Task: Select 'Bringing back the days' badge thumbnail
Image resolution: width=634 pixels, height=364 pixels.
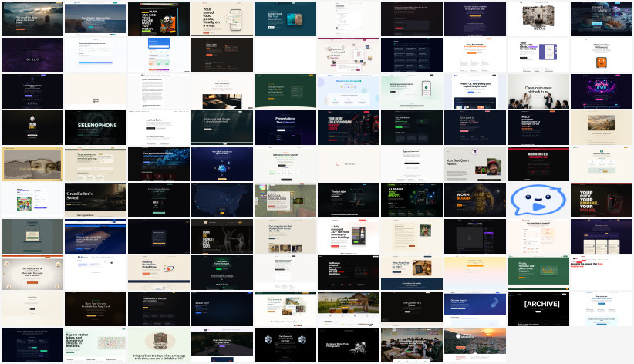Action: pos(159,345)
